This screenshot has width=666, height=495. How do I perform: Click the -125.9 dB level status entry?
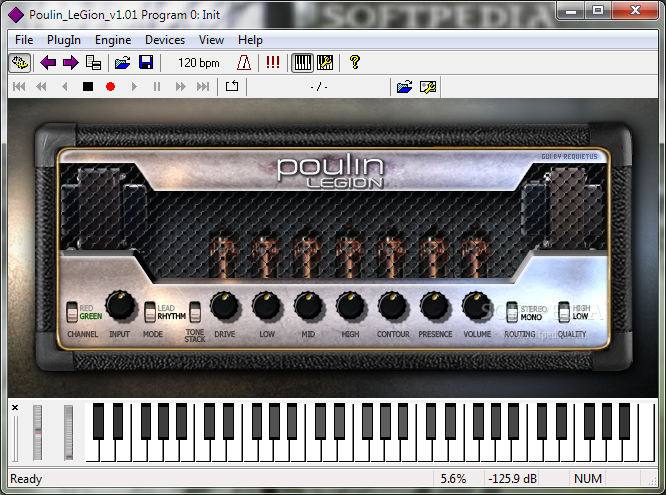[x=512, y=479]
